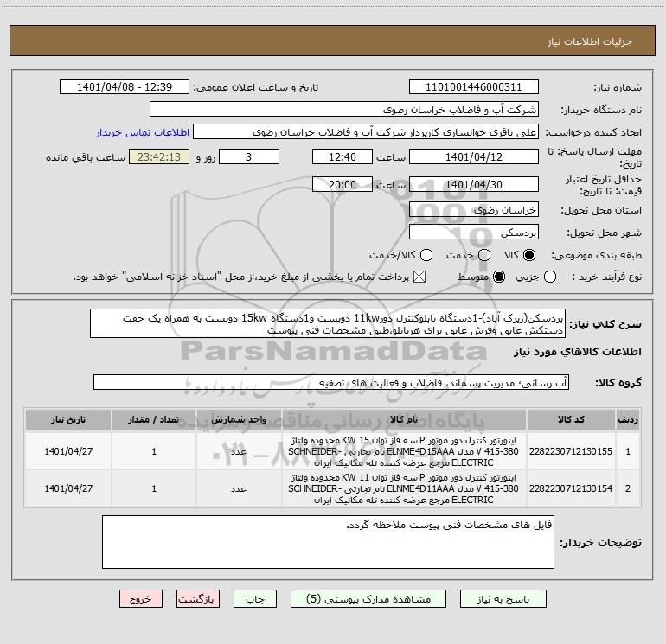Select the کالا radio button

tap(529, 255)
